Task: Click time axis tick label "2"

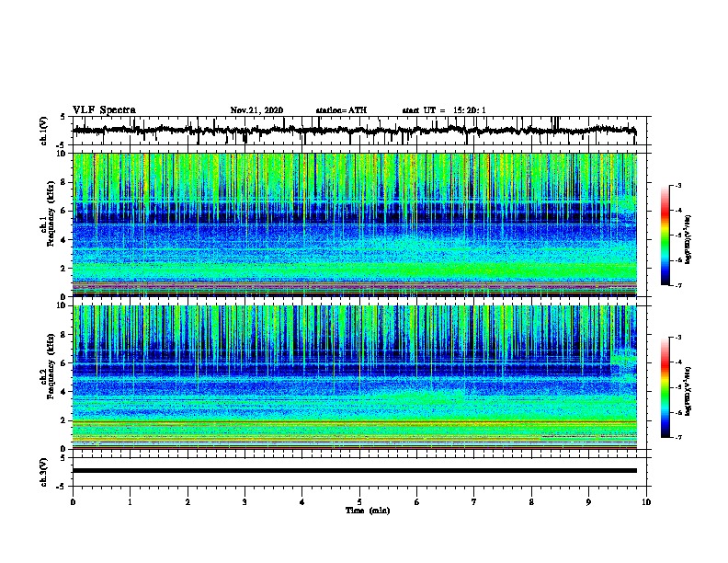Action: pos(188,502)
